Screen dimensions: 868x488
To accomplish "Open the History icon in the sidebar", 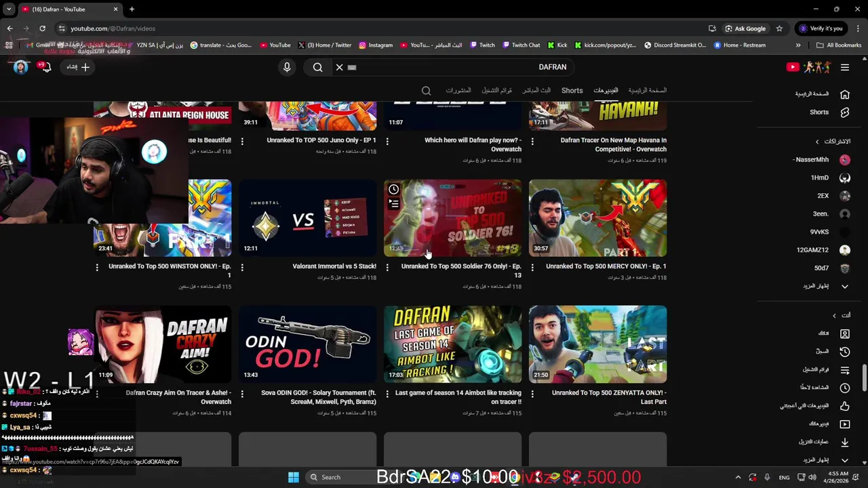I will (x=845, y=352).
